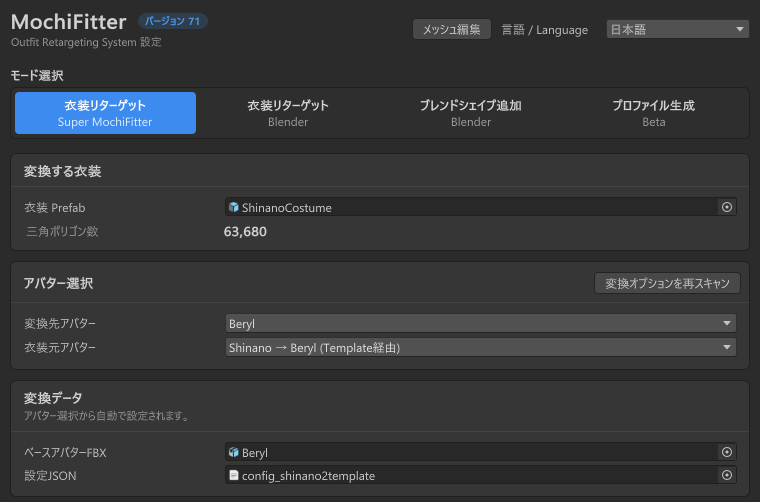The height and width of the screenshot is (502, 760).
Task: Click 変換オプションを再スキャン button
Action: (667, 283)
